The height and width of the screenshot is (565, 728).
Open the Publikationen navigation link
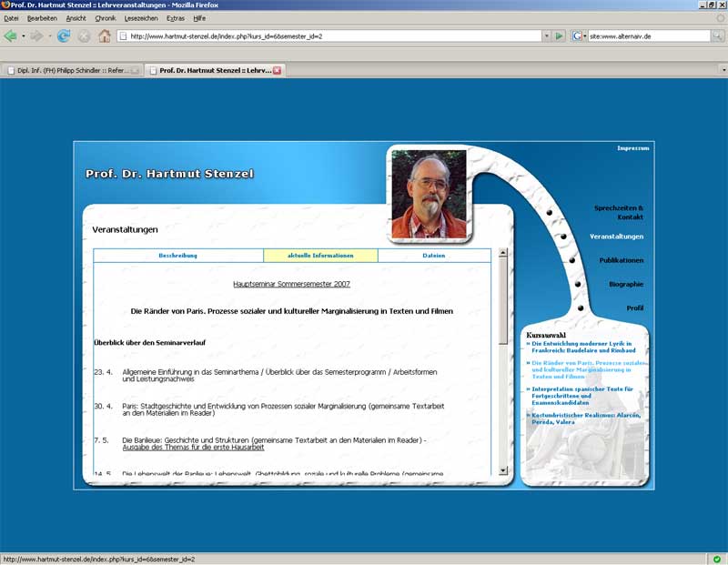(x=621, y=260)
